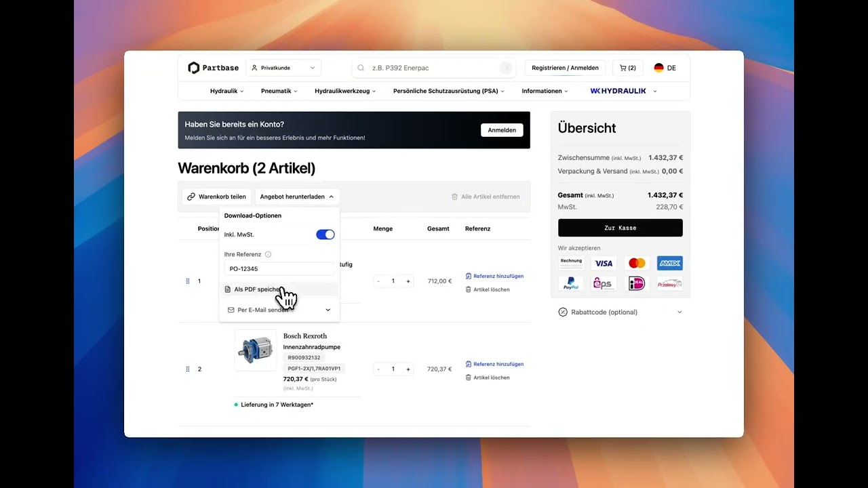This screenshot has height=488, width=868.
Task: Decrease quantity of the 712,00 € item
Action: point(378,281)
